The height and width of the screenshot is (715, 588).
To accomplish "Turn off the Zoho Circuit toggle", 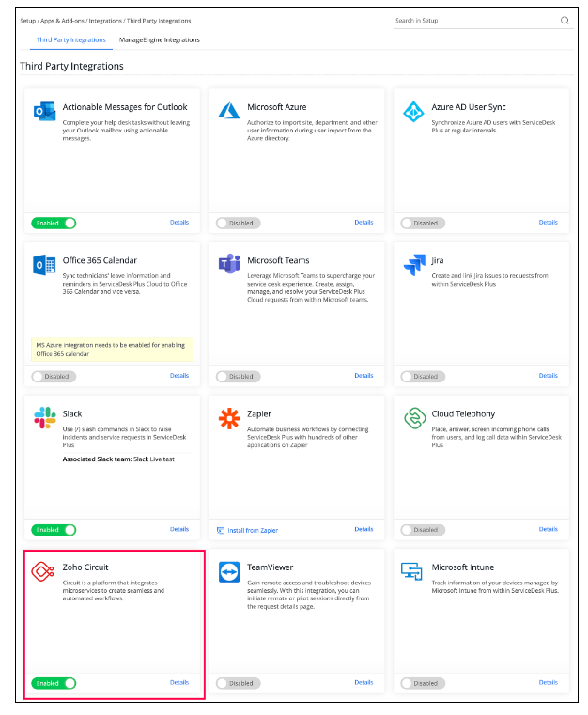I will tap(54, 683).
